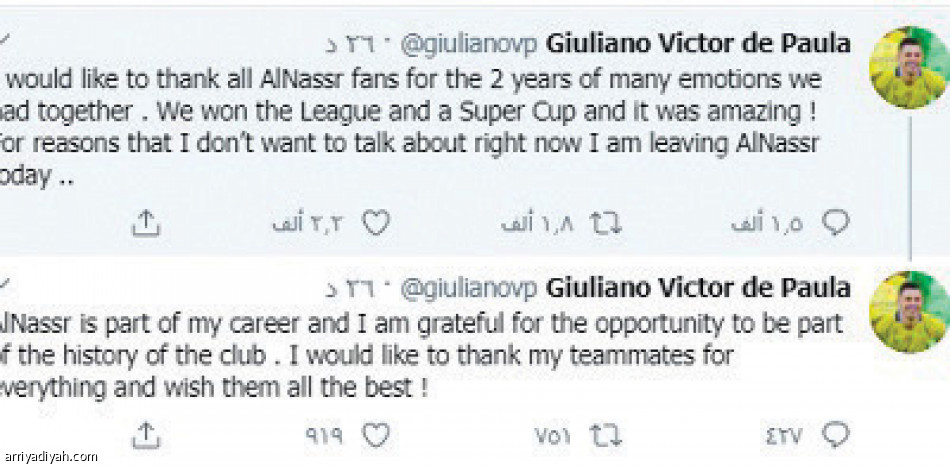
Task: Click the display name on the second tweet
Action: [699, 288]
